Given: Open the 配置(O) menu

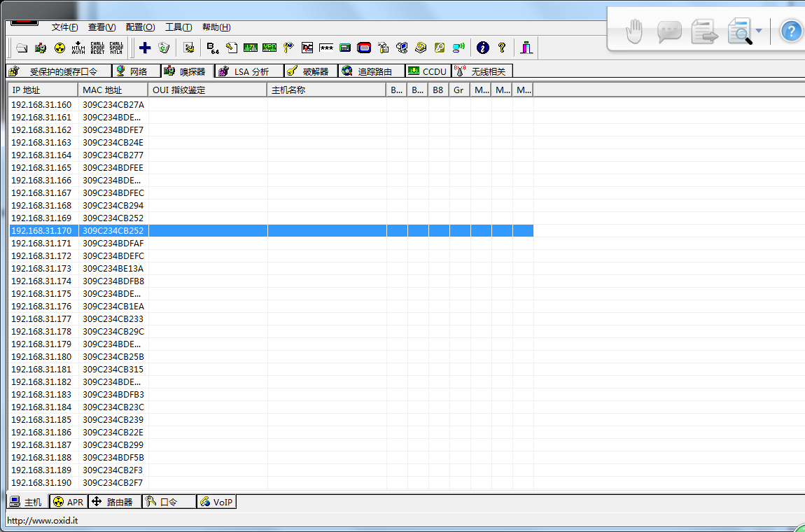Looking at the screenshot, I should [140, 27].
